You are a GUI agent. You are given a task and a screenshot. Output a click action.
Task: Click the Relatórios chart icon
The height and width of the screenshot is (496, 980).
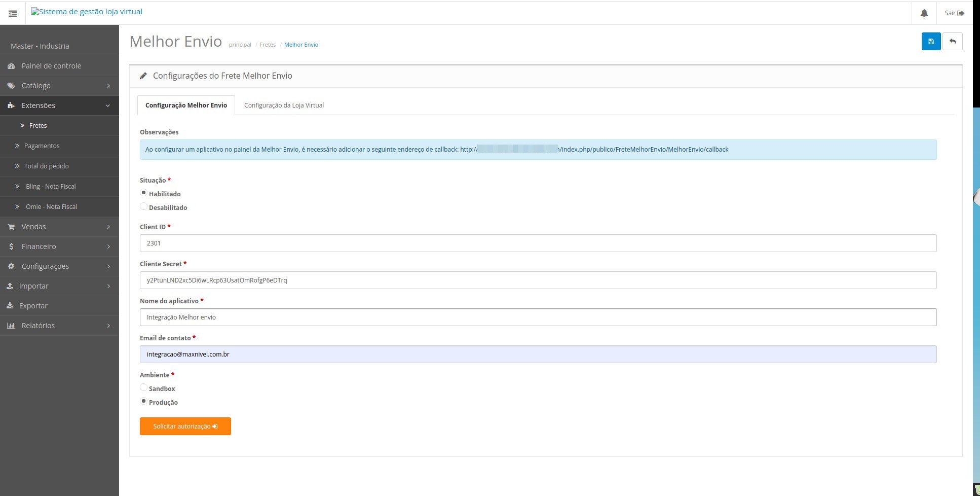pos(11,326)
